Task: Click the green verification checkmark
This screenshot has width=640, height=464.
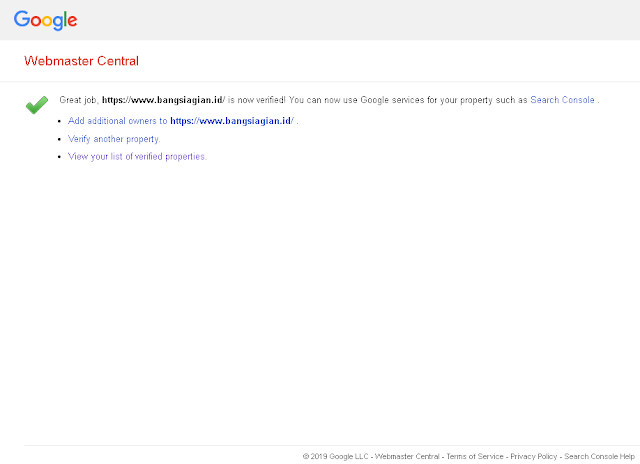Action: [x=37, y=105]
